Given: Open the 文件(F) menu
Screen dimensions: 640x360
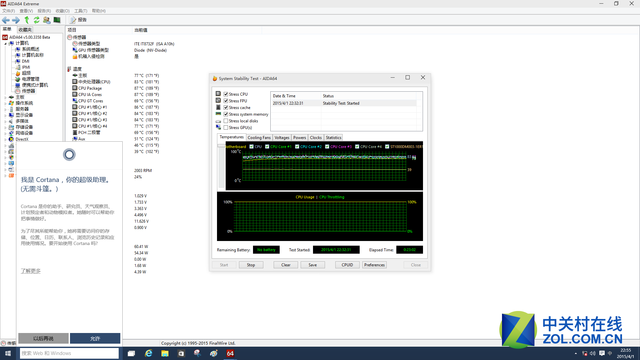Looking at the screenshot, I should (x=9, y=11).
